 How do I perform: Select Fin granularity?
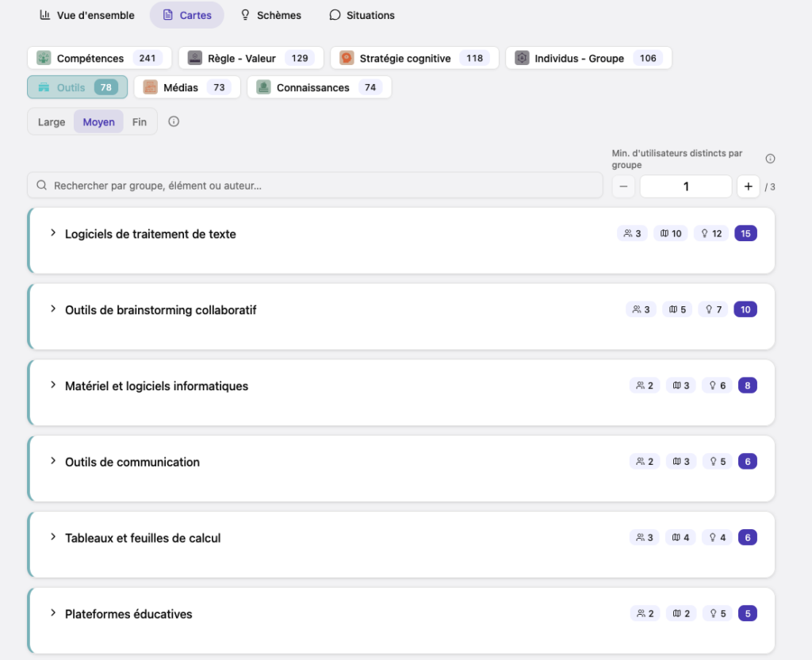click(140, 121)
